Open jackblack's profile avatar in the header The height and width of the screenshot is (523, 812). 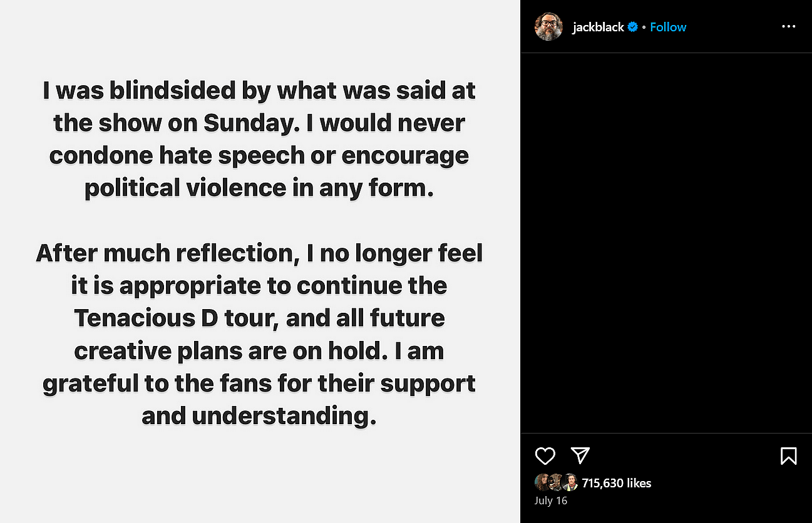click(x=549, y=27)
